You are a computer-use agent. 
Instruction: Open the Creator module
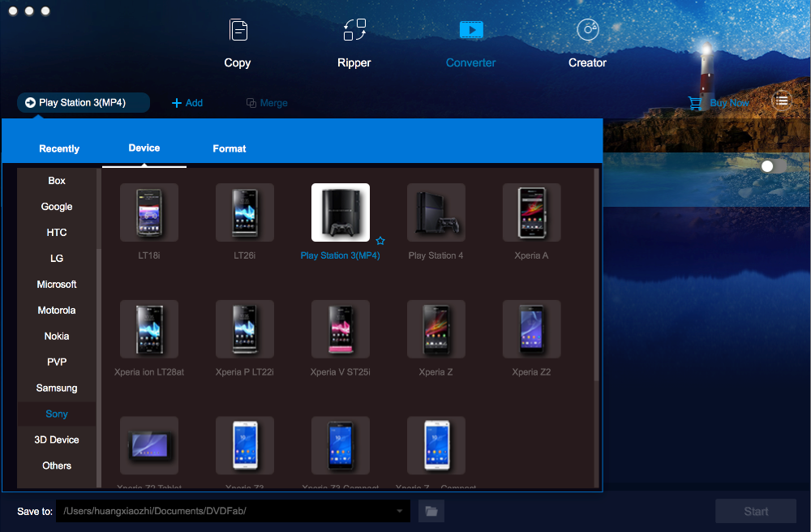click(587, 44)
